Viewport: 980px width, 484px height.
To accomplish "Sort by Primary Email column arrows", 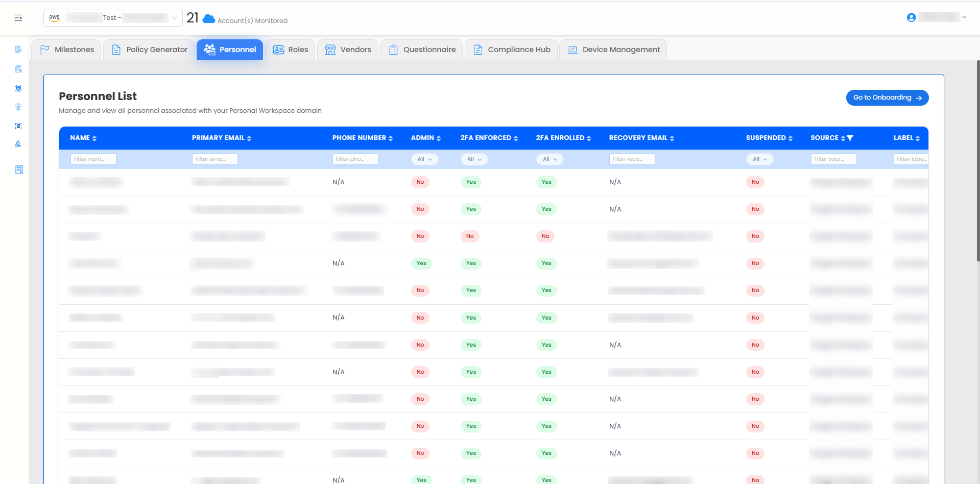I will click(249, 138).
